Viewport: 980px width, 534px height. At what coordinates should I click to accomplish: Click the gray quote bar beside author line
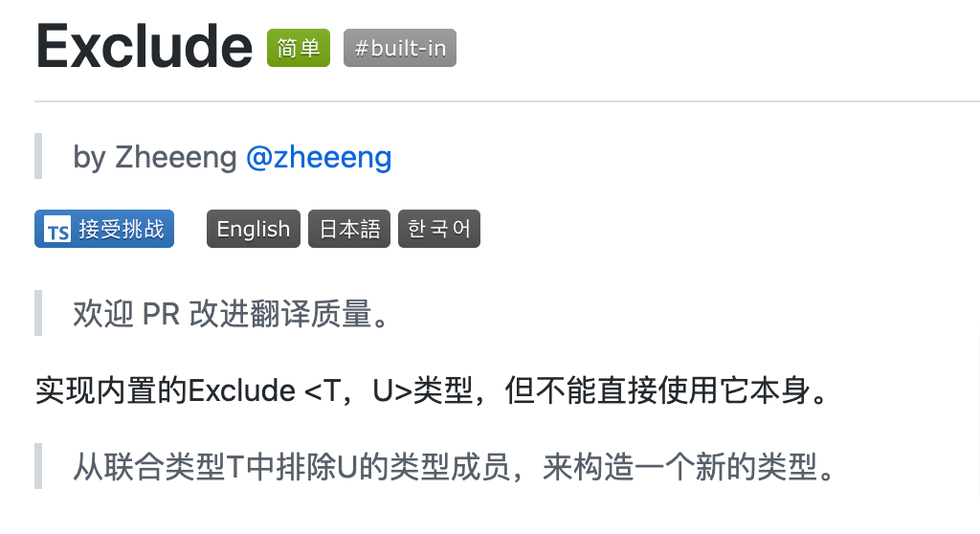tap(38, 156)
